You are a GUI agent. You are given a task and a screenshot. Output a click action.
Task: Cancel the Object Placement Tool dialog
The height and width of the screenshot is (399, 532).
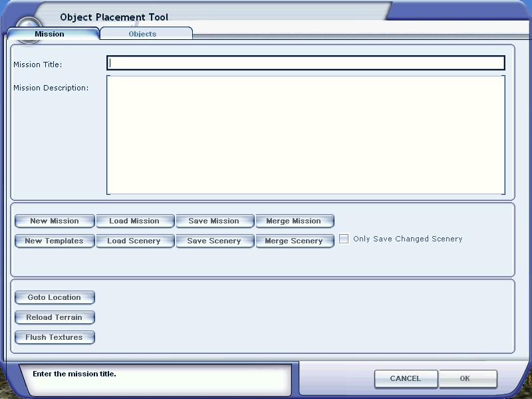coord(406,378)
